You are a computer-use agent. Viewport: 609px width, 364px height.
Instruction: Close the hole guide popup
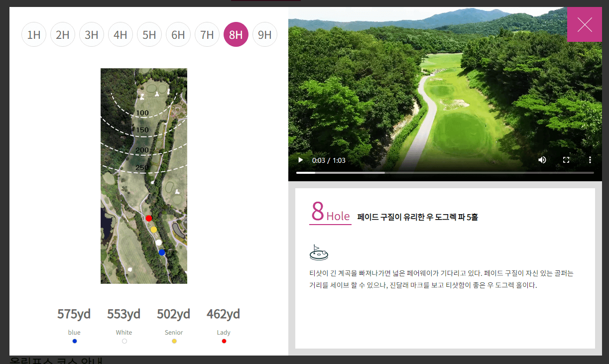pos(585,24)
